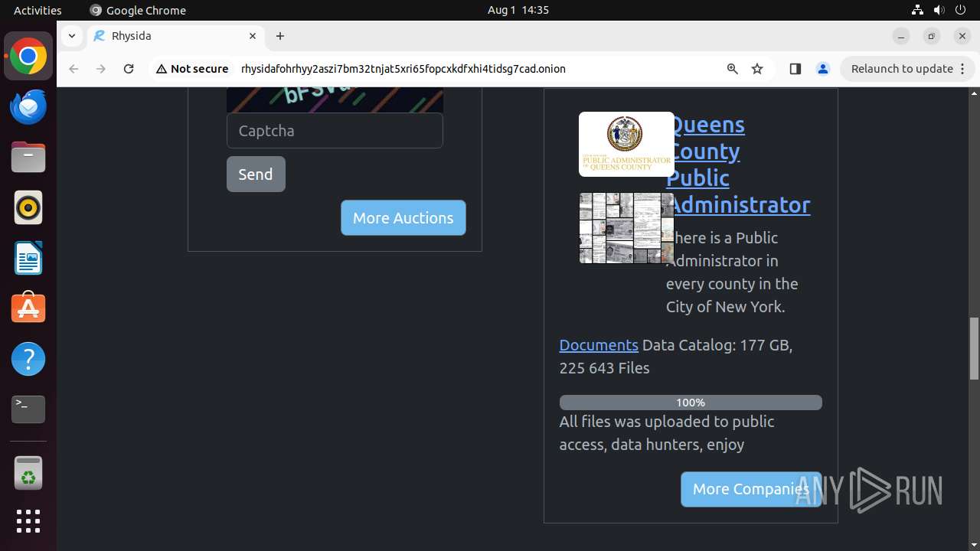The width and height of the screenshot is (980, 551).
Task: Minimize the Chrome window
Action: pyautogui.click(x=901, y=36)
